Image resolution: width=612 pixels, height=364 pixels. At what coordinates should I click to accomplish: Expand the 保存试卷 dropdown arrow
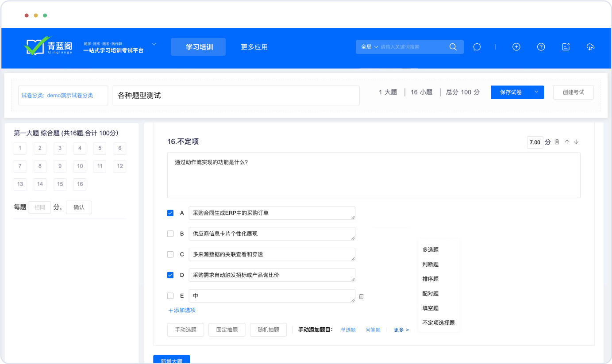pyautogui.click(x=536, y=92)
